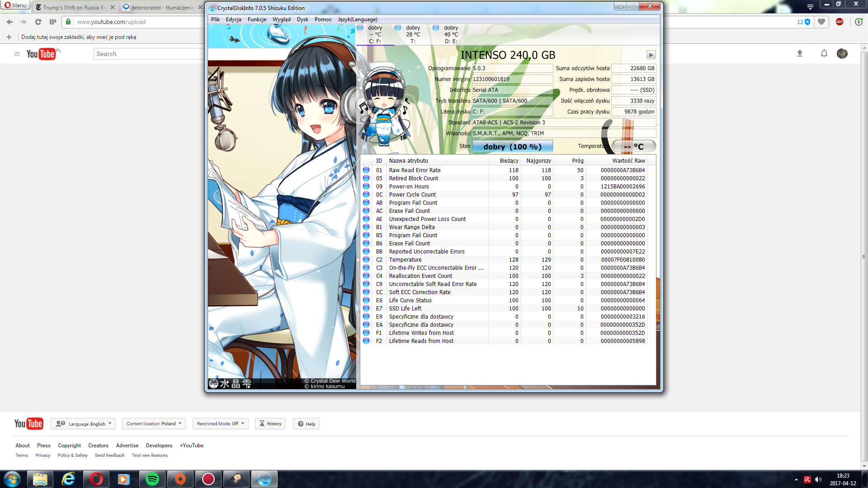Open Send feedback link
Screen dimensions: 868x488
point(109,455)
